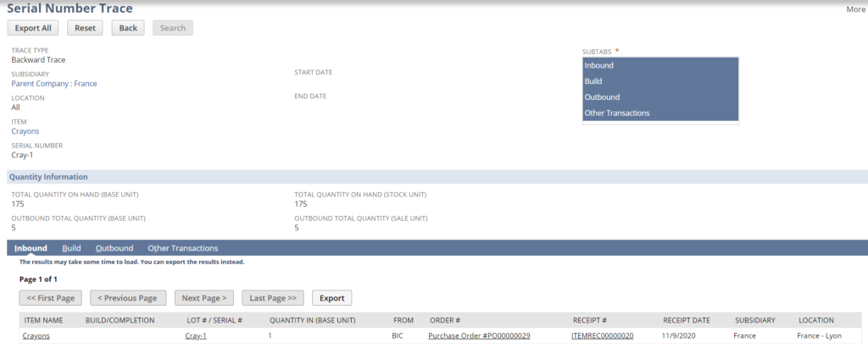Image resolution: width=868 pixels, height=348 pixels.
Task: Click the France - Lyon location cell
Action: tap(820, 335)
